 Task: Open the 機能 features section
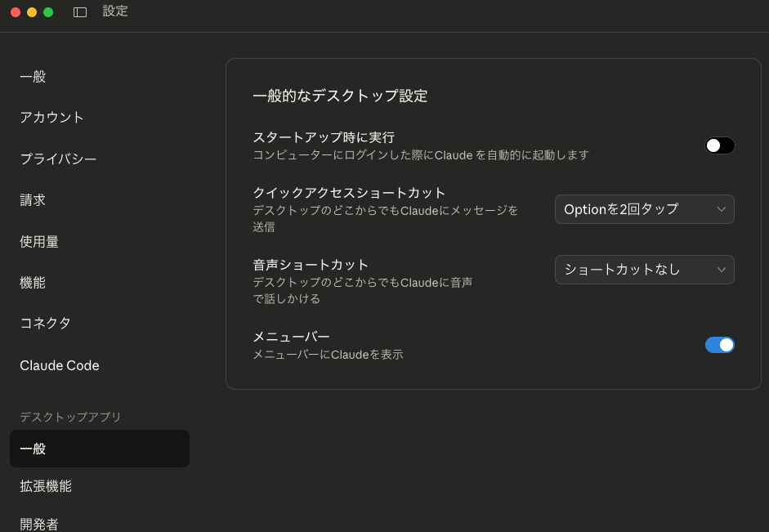(x=33, y=283)
